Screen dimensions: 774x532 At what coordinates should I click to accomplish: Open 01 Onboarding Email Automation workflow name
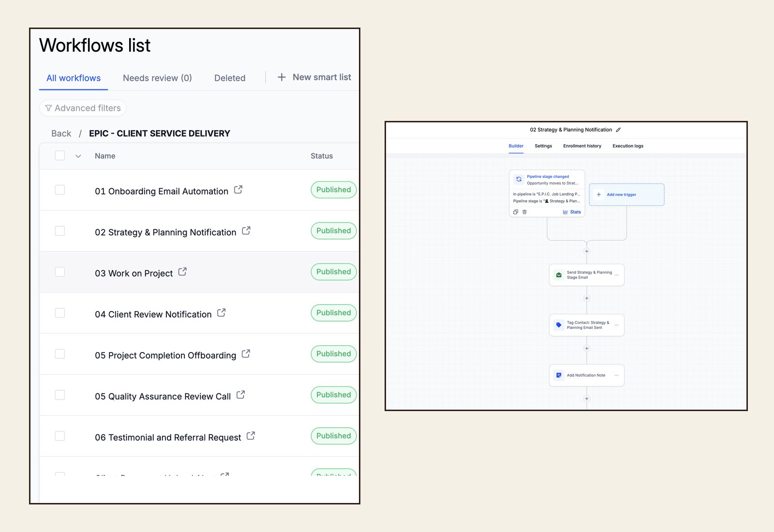[x=162, y=191]
